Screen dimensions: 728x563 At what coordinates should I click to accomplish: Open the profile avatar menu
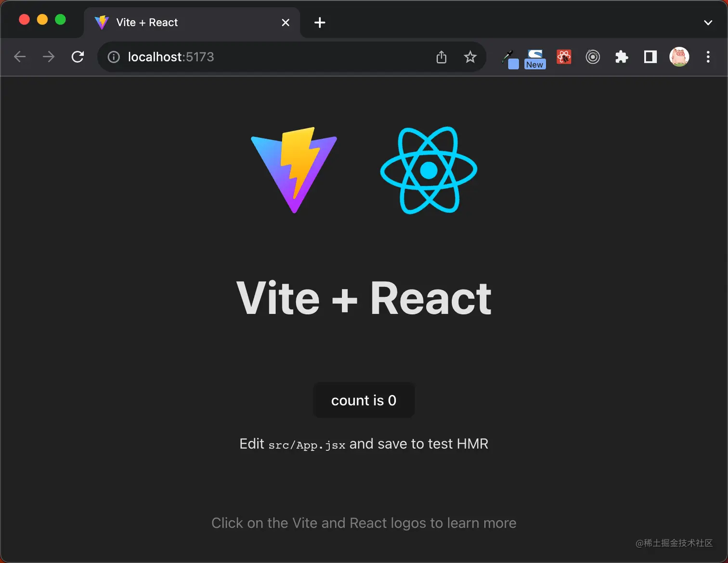click(679, 57)
